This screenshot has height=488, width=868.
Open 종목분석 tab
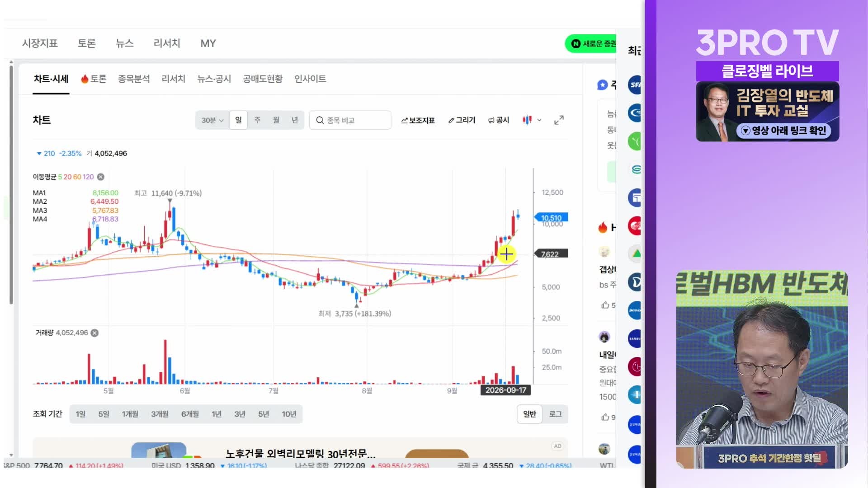click(x=134, y=79)
